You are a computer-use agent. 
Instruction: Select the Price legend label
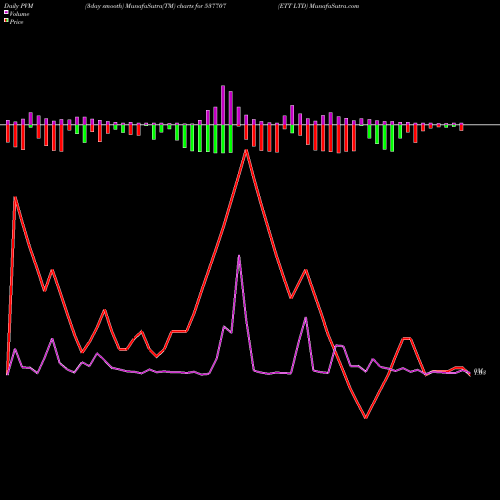pyautogui.click(x=16, y=22)
